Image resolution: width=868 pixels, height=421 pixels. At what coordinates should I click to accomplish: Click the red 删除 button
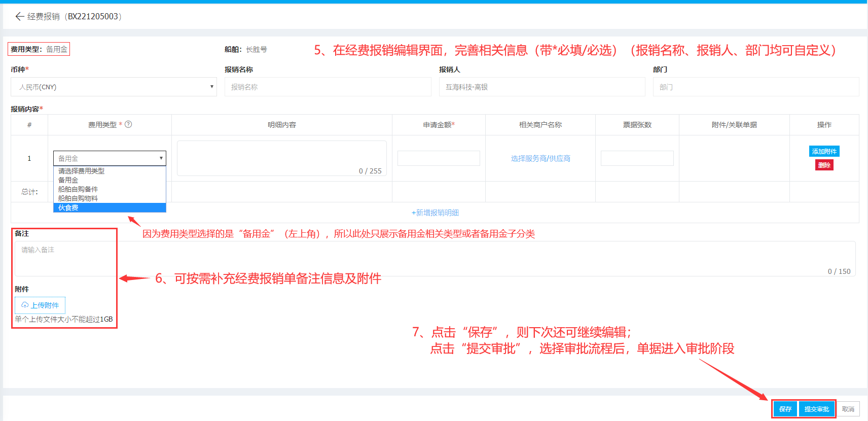click(x=824, y=165)
